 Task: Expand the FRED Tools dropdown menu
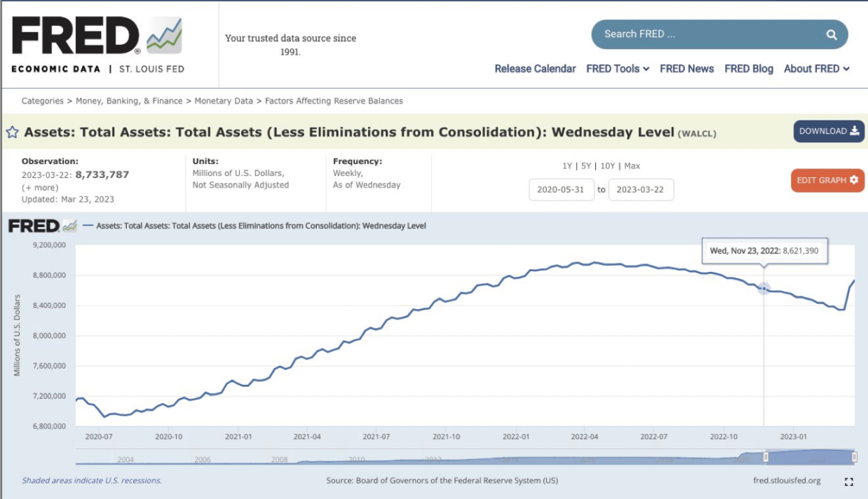point(617,69)
